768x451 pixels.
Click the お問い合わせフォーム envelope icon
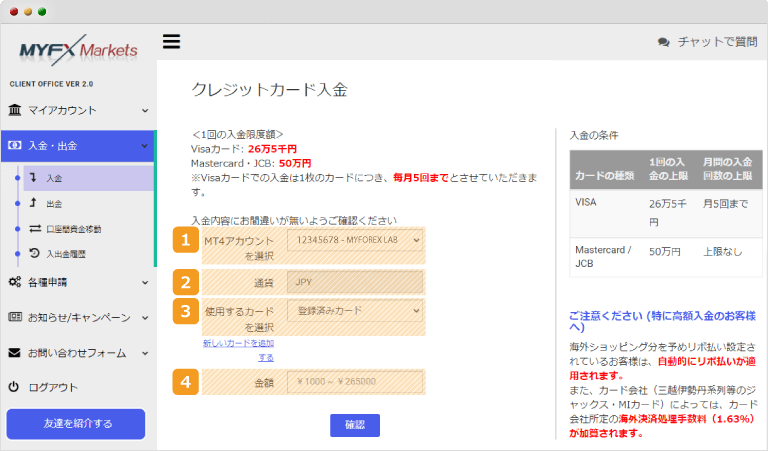point(15,353)
